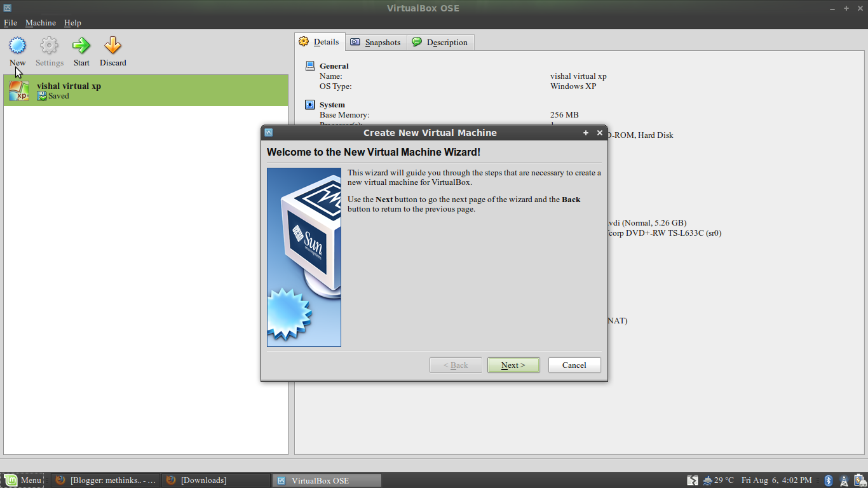Maximize the Create New Virtual Machine dialog
The image size is (868, 488).
[x=586, y=133]
